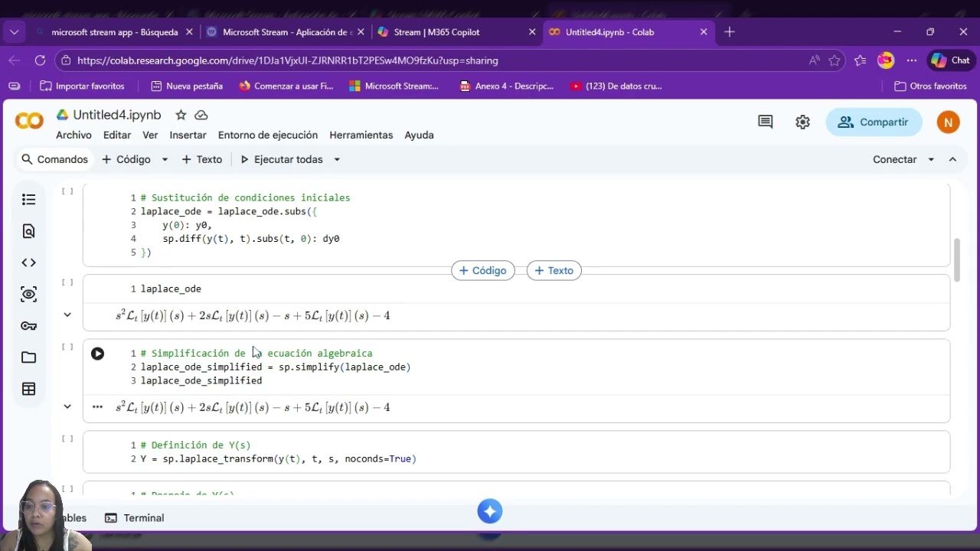This screenshot has height=551, width=980.
Task: Open read aloud icon in address bar
Action: (x=814, y=60)
